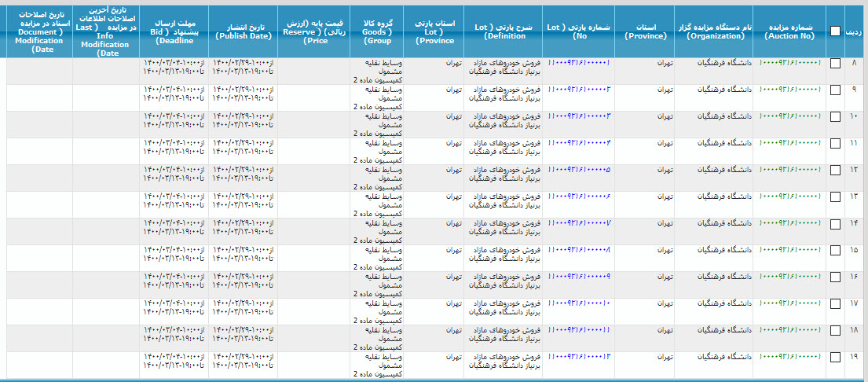Image resolution: width=868 pixels, height=382 pixels.
Task: Open the lot number link in row ۱۹
Action: pos(579,357)
